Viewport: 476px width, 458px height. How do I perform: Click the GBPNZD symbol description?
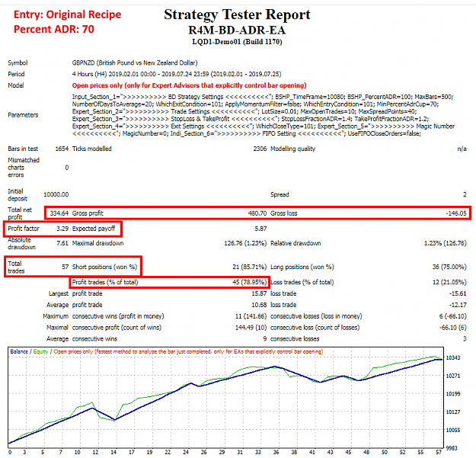point(135,62)
